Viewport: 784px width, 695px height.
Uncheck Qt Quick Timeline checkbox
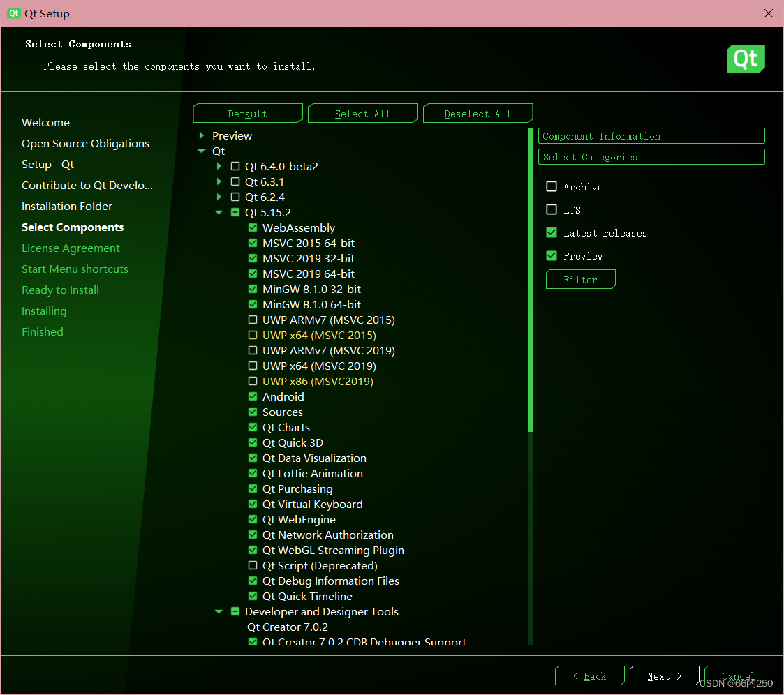pyautogui.click(x=253, y=596)
